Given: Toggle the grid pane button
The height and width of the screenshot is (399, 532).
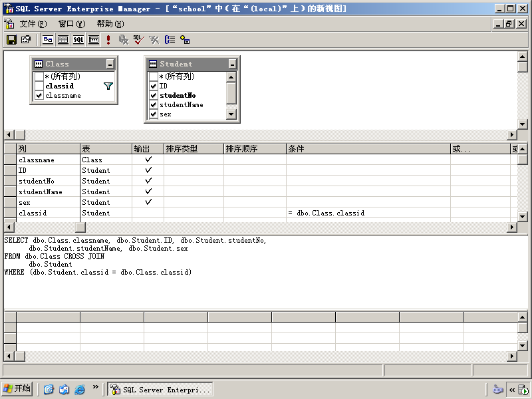Looking at the screenshot, I should (x=63, y=40).
